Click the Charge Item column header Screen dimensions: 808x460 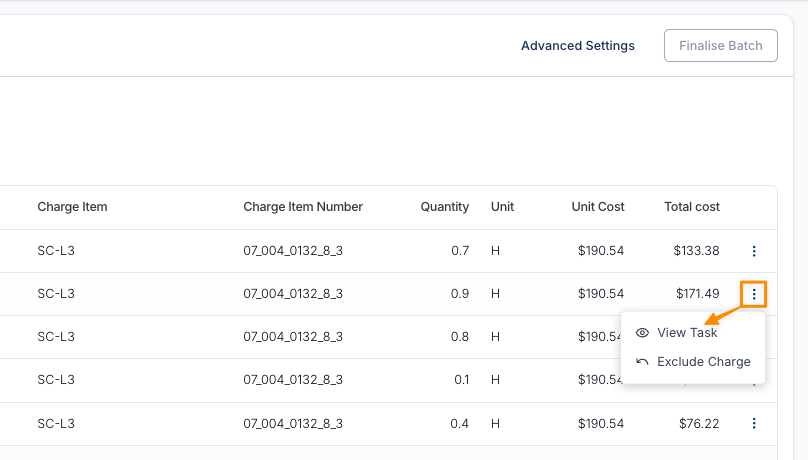click(72, 207)
